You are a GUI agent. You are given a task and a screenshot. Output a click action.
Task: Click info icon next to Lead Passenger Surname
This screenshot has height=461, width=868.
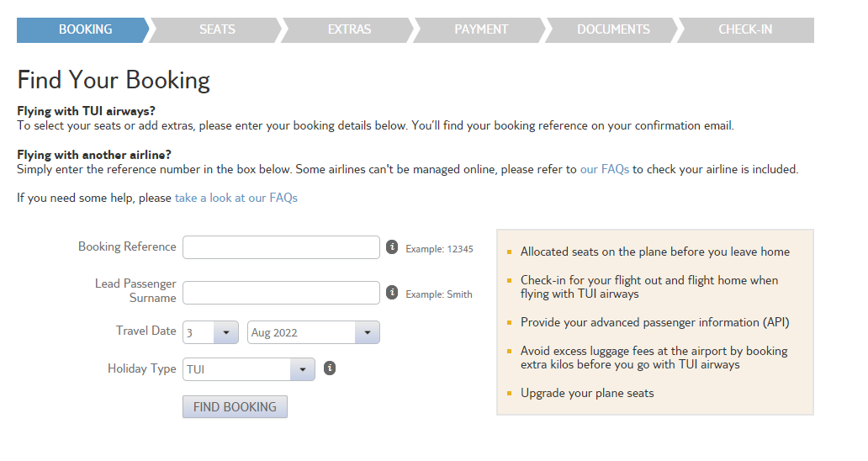tap(392, 293)
